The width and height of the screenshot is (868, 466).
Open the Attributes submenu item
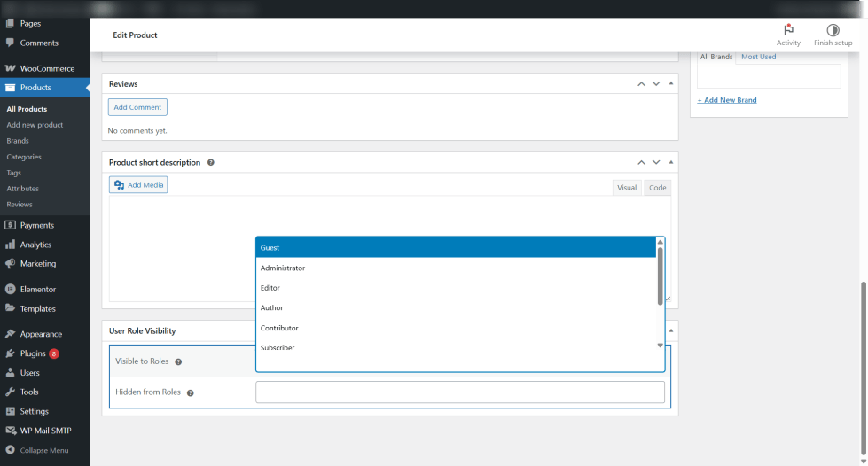click(x=23, y=189)
